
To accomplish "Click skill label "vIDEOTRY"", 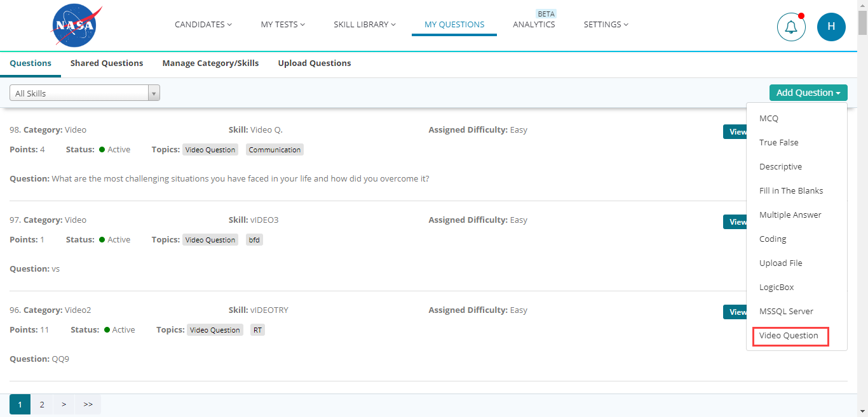I will click(269, 310).
